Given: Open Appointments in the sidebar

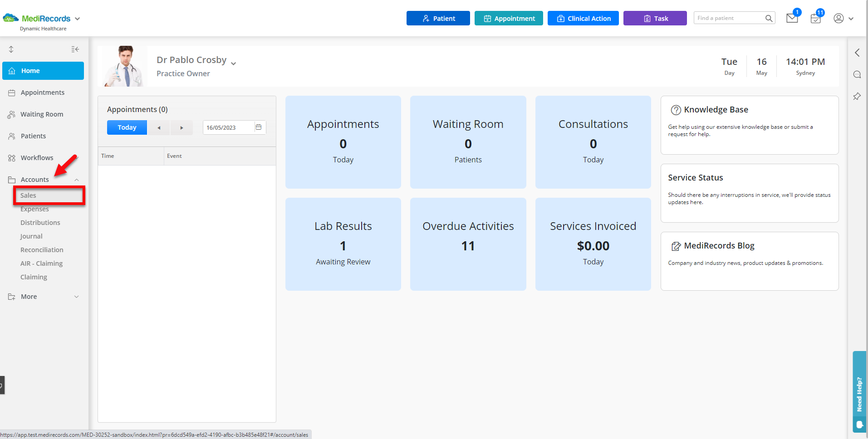Looking at the screenshot, I should coord(43,93).
